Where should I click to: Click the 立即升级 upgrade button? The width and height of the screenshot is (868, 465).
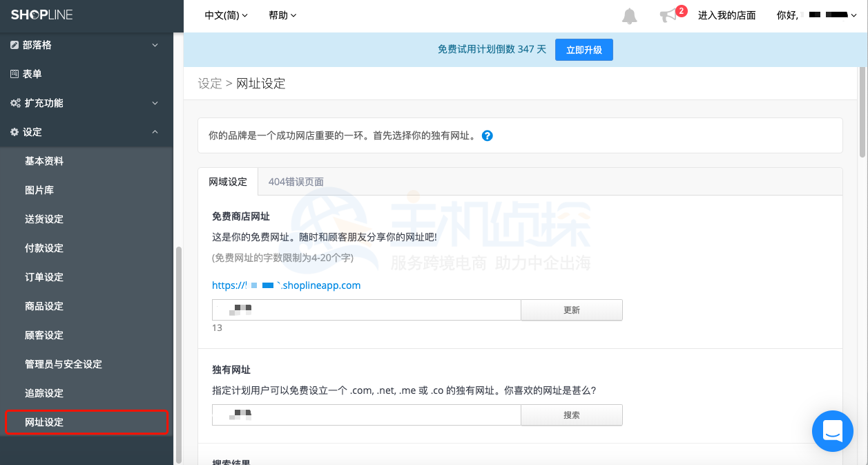[x=584, y=49]
